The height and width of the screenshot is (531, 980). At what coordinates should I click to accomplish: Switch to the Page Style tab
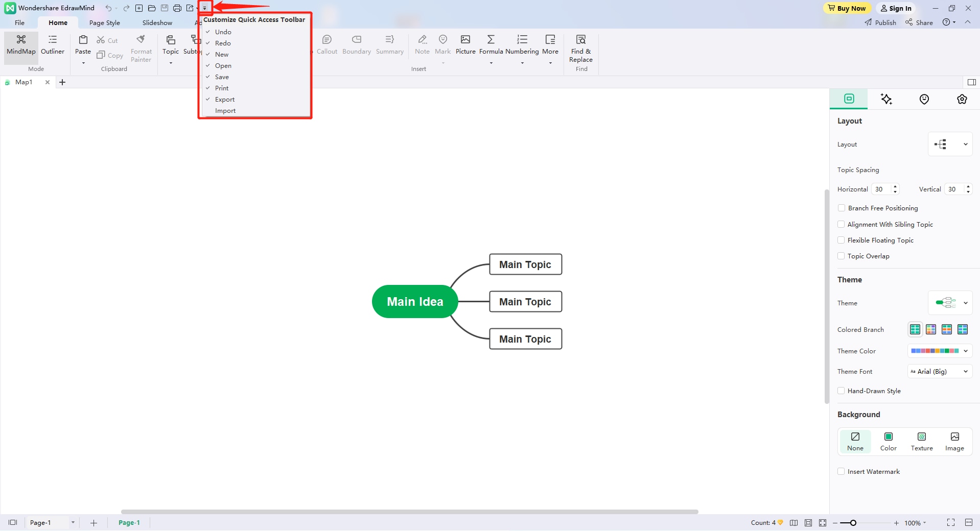105,22
